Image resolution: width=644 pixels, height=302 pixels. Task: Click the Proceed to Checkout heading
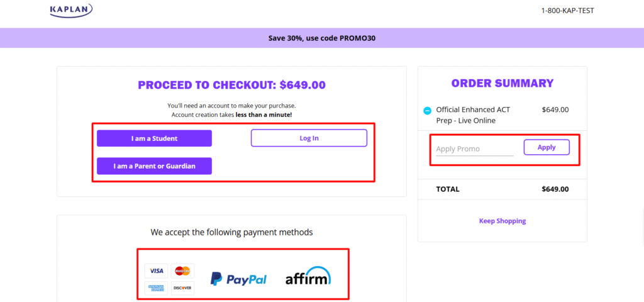[x=231, y=85]
